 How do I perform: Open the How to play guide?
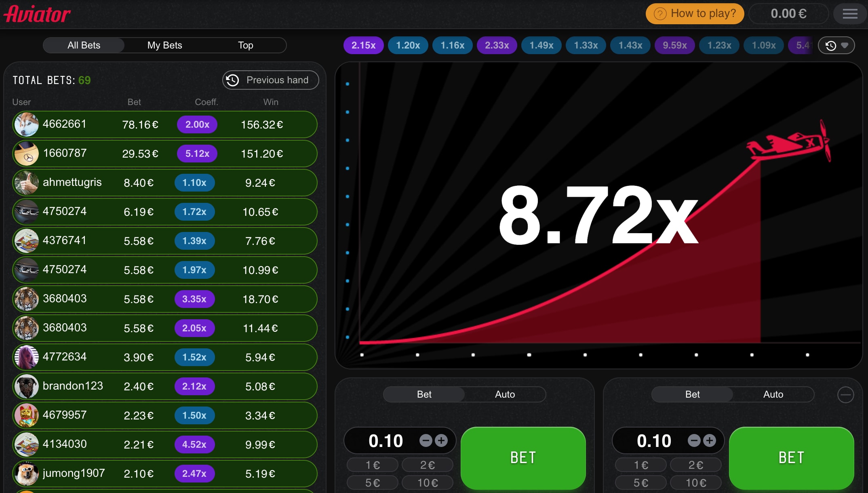point(695,13)
